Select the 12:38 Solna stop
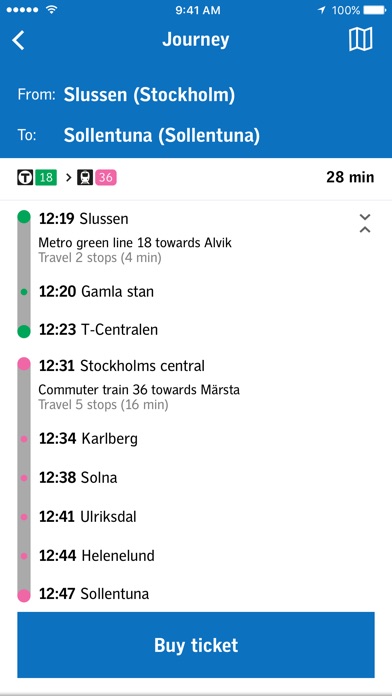This screenshot has height=696, width=392. click(78, 478)
